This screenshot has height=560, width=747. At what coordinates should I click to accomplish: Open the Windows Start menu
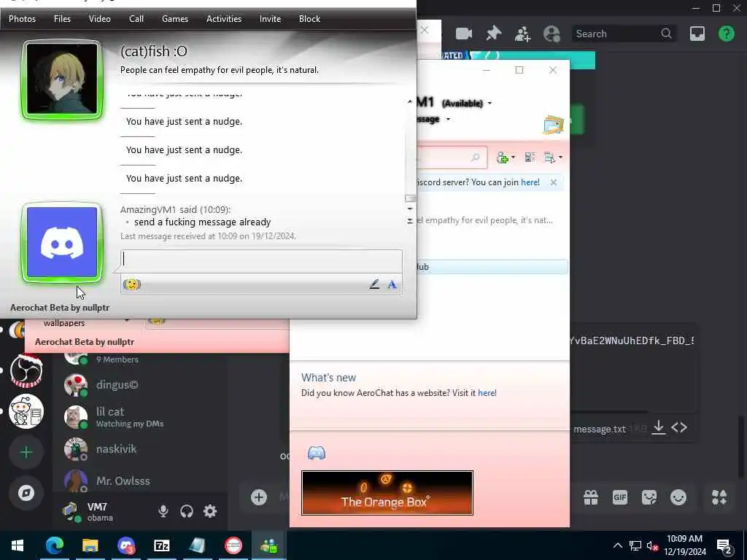click(18, 545)
